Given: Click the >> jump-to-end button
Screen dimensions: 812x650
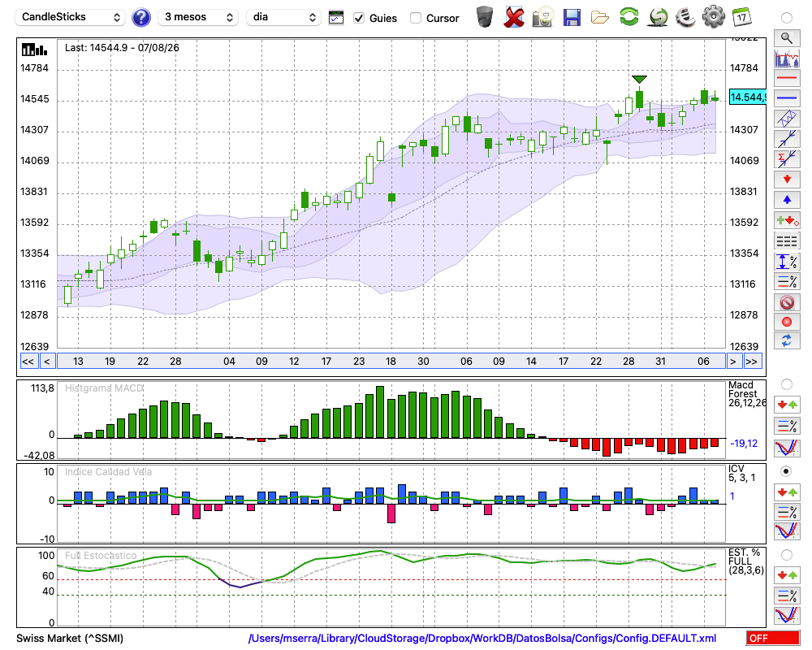Looking at the screenshot, I should coord(751,362).
